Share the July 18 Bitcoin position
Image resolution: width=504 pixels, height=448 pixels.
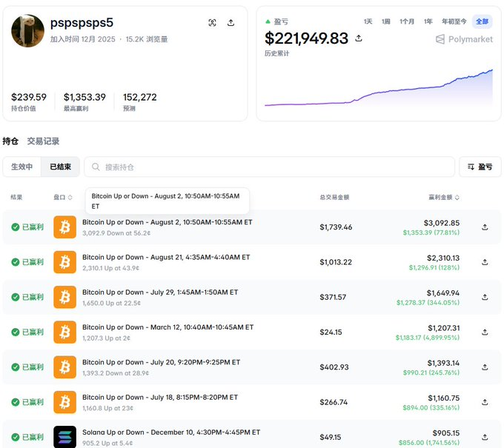(x=485, y=402)
